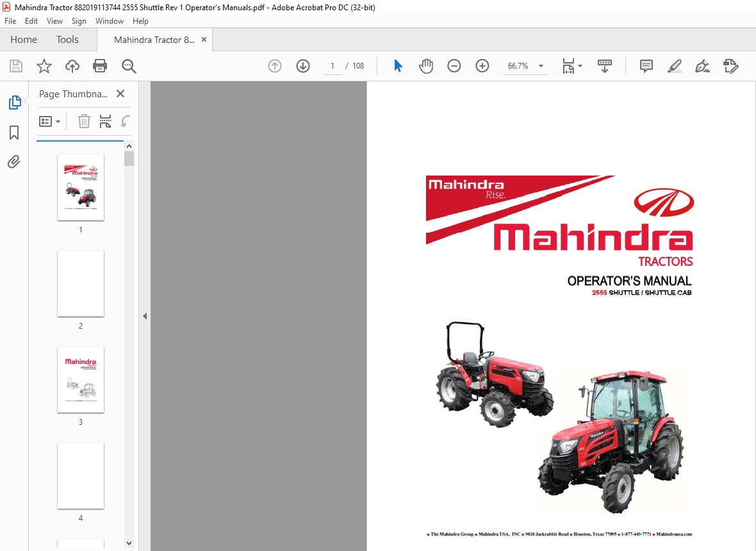Open the Window menu
This screenshot has width=756, height=551.
(x=110, y=21)
